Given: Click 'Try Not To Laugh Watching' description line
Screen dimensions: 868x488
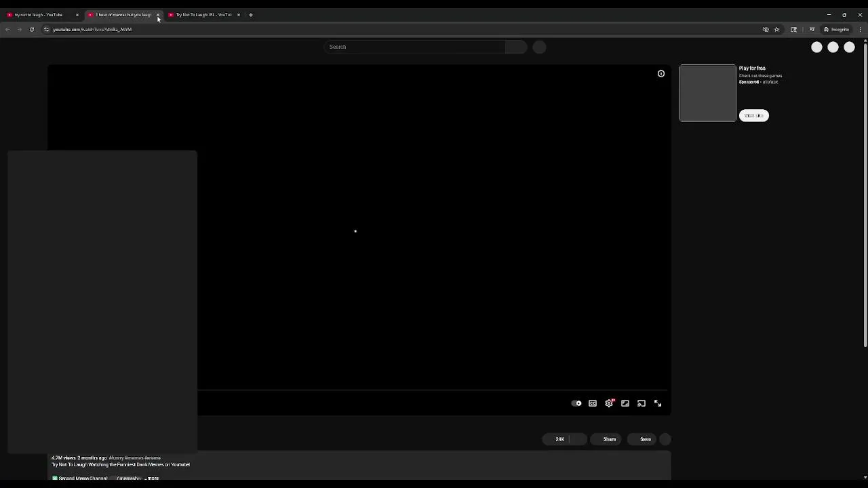Looking at the screenshot, I should (x=121, y=465).
